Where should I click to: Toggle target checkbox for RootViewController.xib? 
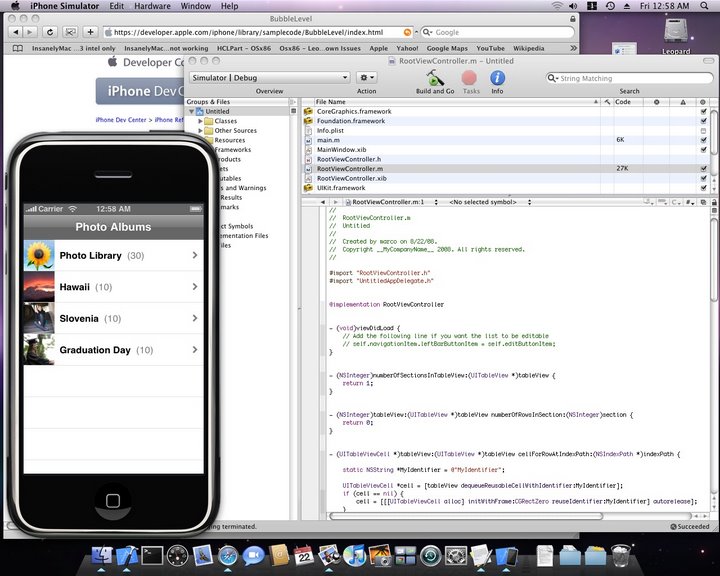(x=703, y=178)
